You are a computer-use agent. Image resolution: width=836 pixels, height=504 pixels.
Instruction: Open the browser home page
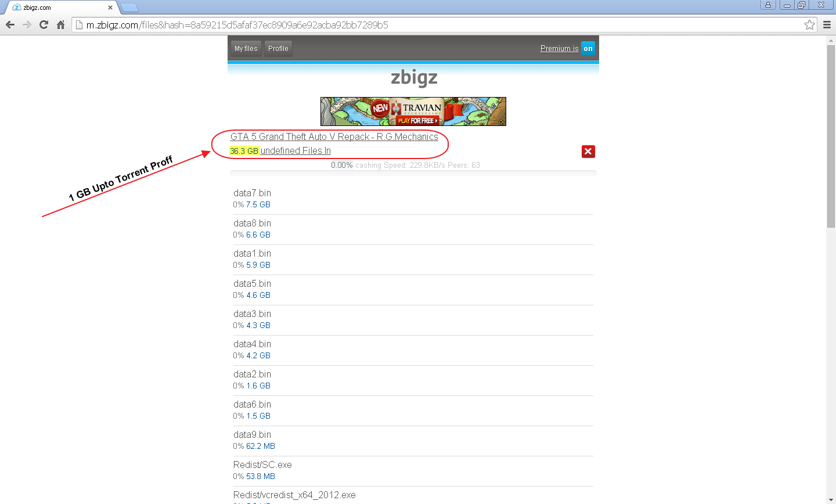60,25
